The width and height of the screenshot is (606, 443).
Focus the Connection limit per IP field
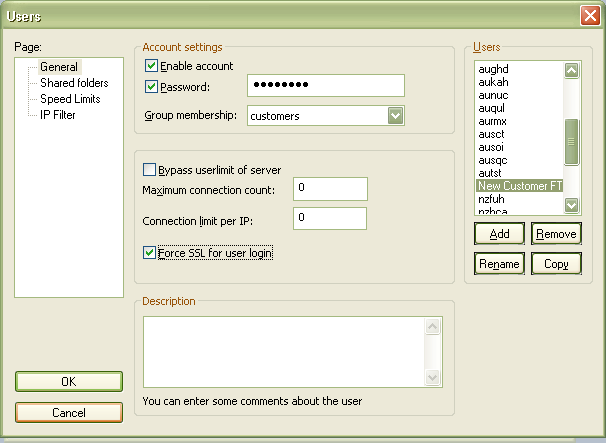[330, 218]
